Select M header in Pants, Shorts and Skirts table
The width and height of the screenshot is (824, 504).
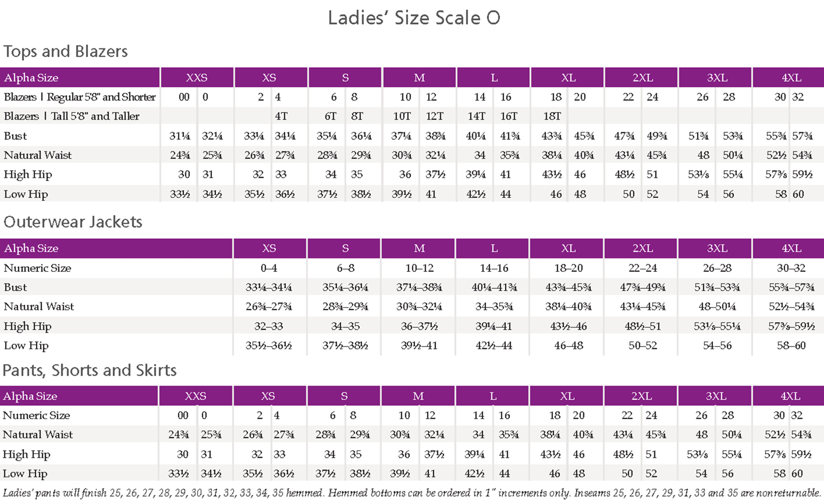pos(418,396)
